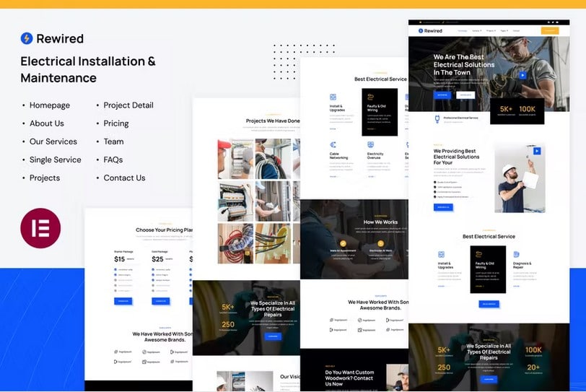Click 'Project Detail' in the page list
Image resolution: width=586 pixels, height=392 pixels.
[128, 105]
